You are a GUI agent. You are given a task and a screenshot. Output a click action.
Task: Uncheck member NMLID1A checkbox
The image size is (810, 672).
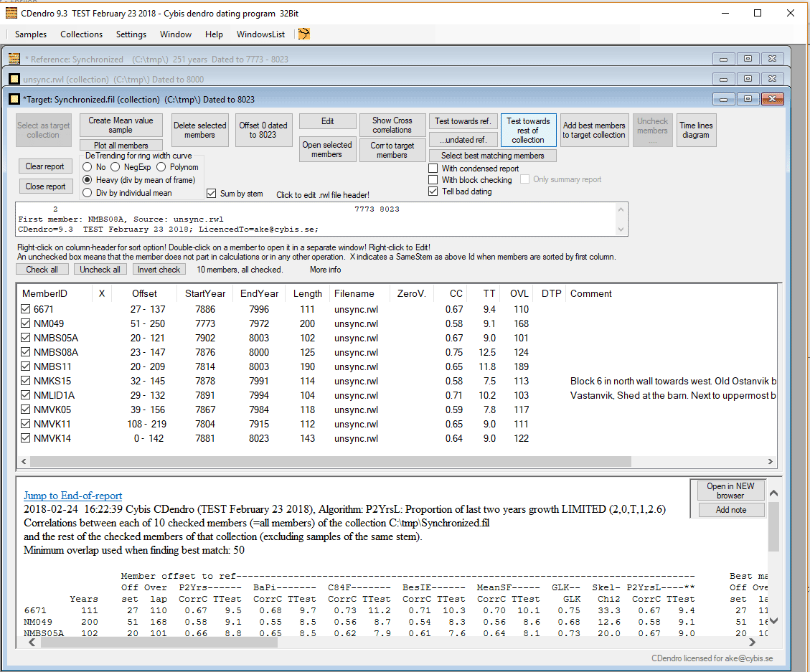[26, 394]
